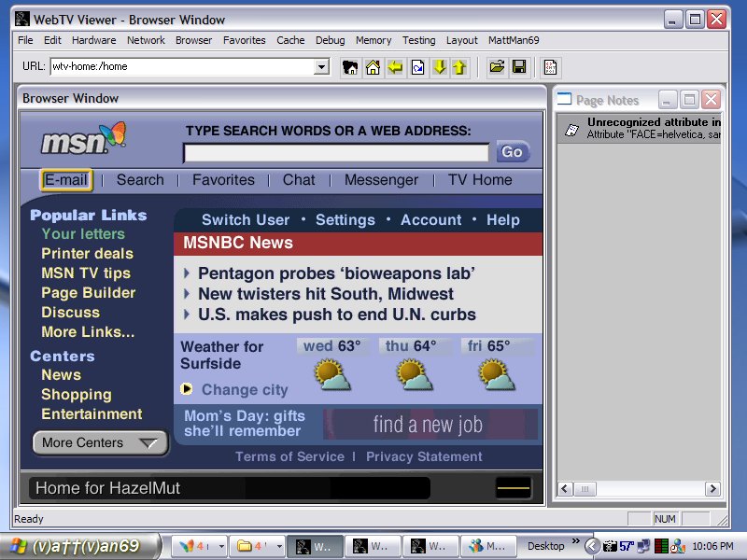The height and width of the screenshot is (560, 747).
Task: Click the find a new job banner
Action: [x=430, y=424]
